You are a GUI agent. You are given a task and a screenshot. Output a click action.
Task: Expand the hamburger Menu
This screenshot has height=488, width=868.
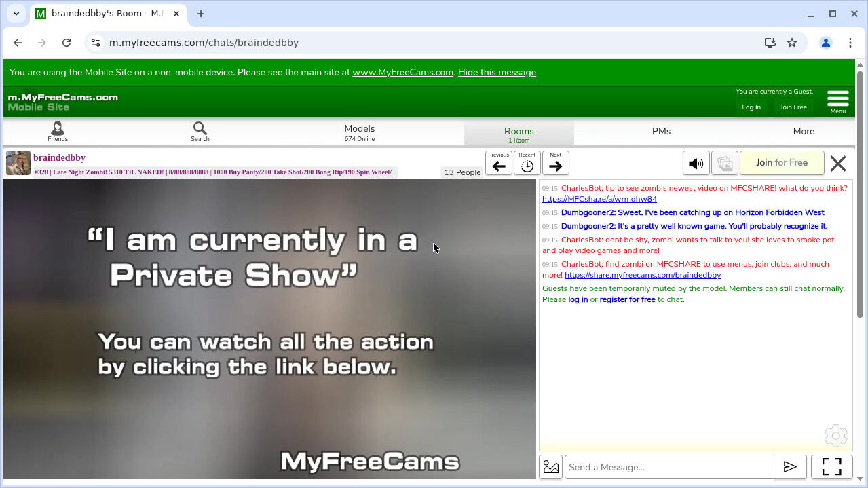click(837, 100)
